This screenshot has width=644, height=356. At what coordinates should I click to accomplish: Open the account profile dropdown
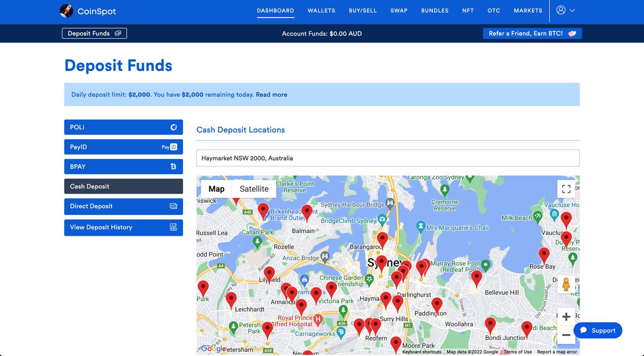[x=566, y=10]
